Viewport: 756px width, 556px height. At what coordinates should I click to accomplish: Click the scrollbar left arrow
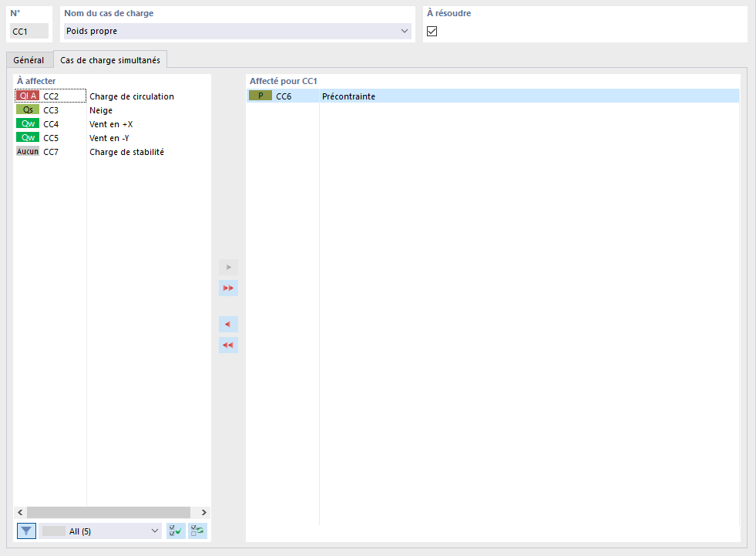(20, 512)
